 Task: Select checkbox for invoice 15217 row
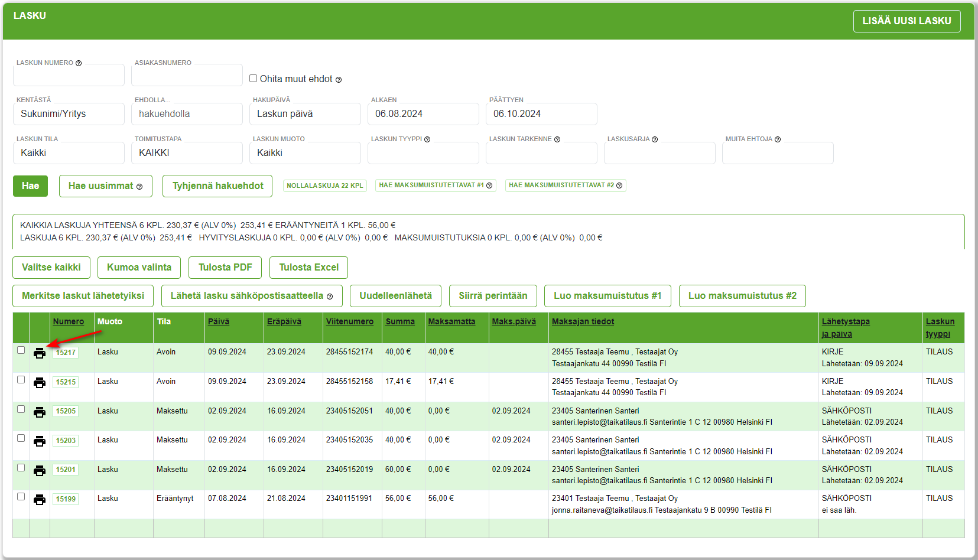pyautogui.click(x=21, y=350)
